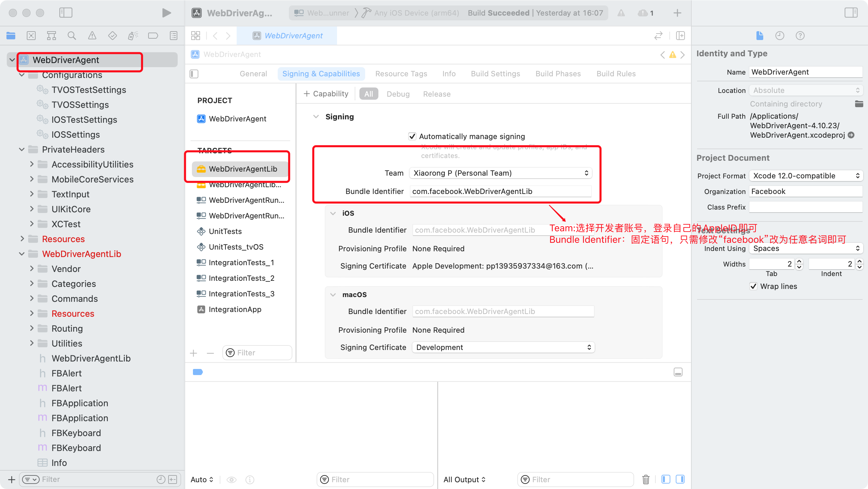Show the Quick Help inspector
This screenshot has width=868, height=489.
(x=800, y=35)
